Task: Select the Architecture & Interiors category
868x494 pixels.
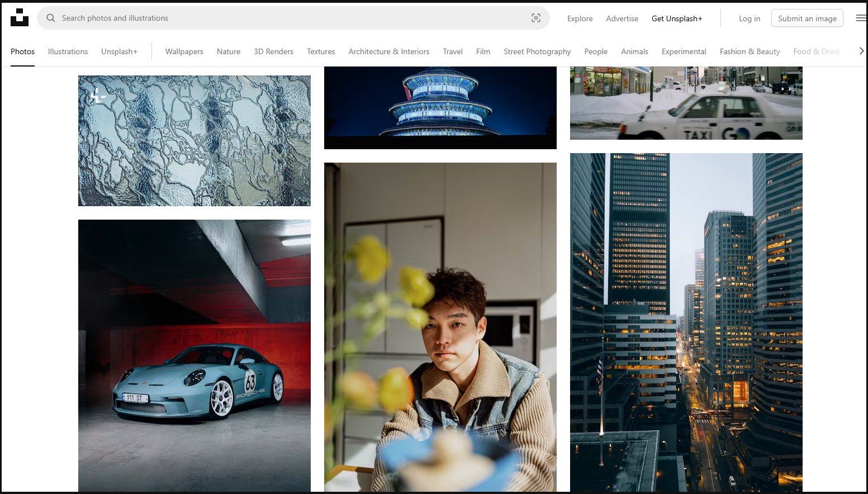Action: [x=388, y=51]
